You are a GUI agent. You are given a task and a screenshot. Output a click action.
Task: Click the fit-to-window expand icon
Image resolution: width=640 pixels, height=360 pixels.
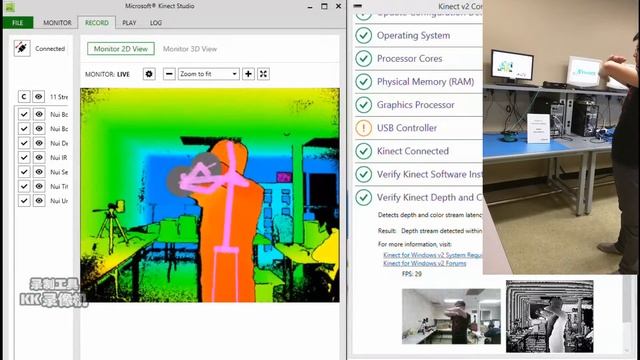click(263, 74)
